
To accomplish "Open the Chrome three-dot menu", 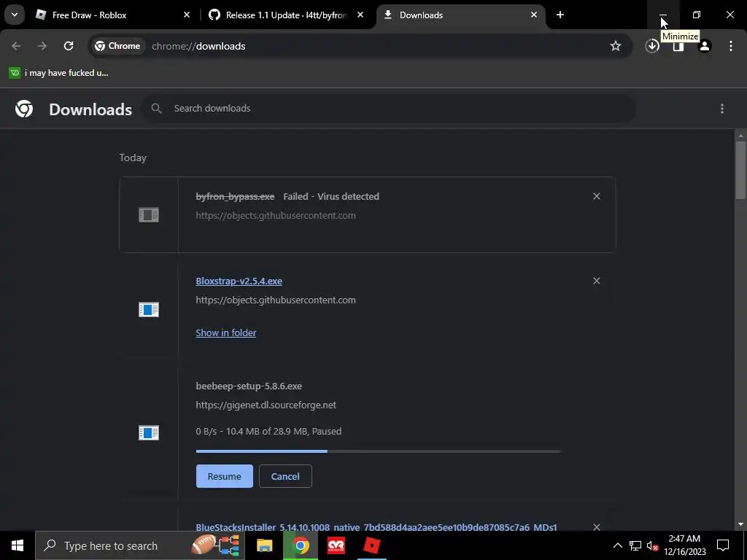I will pos(731,46).
